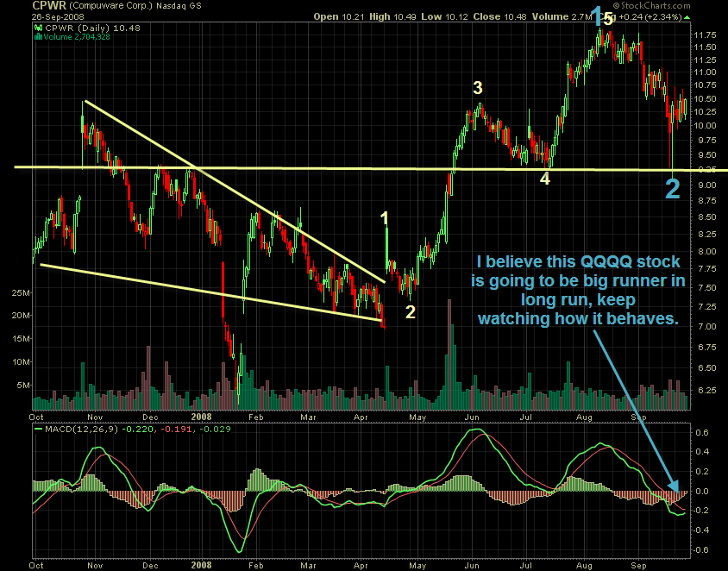Click the 11.00 price axis label
The image size is (728, 571).
click(705, 72)
